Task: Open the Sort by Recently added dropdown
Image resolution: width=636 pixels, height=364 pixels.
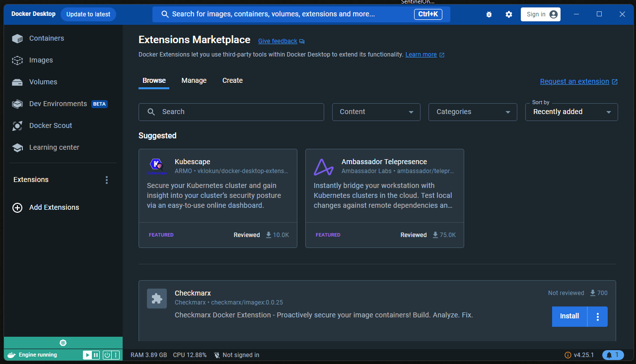Action: (571, 112)
